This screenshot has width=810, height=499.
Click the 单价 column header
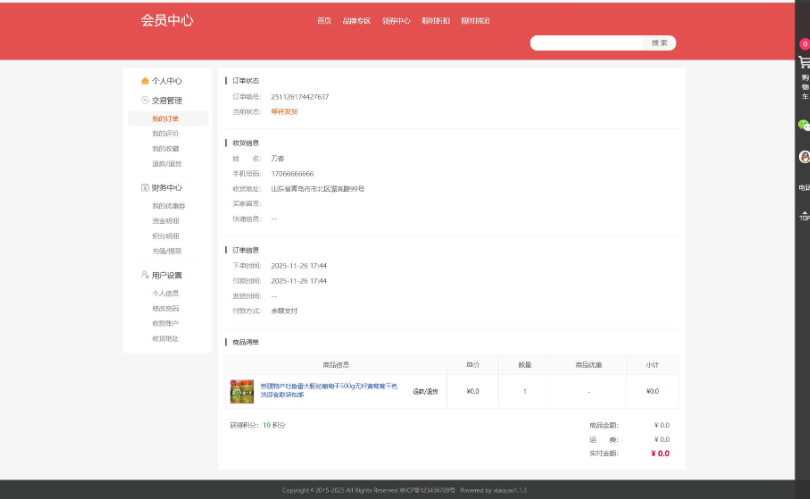click(473, 365)
